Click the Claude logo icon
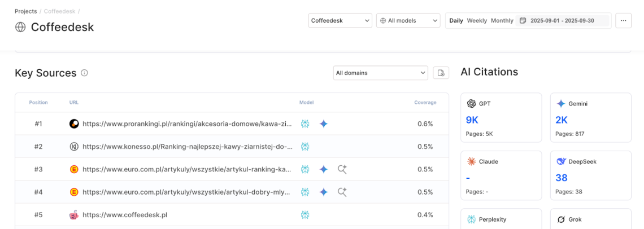The width and height of the screenshot is (644, 229). [471, 162]
